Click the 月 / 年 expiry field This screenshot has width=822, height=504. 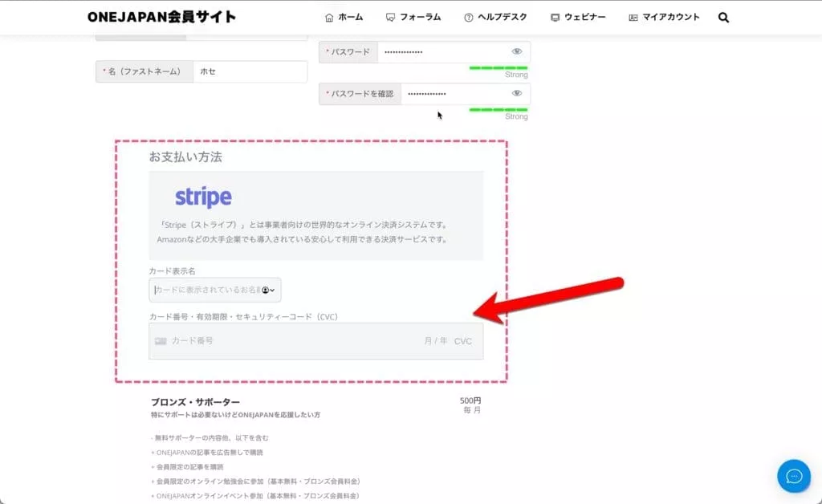(436, 341)
